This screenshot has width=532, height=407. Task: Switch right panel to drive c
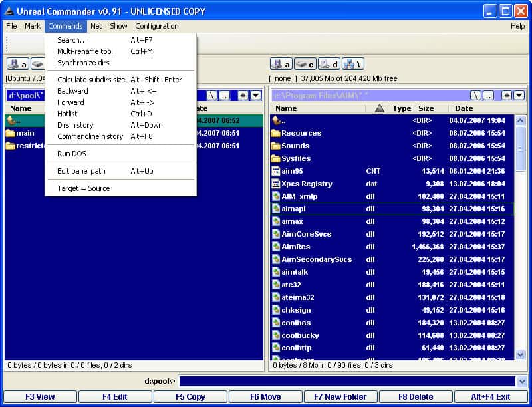(x=305, y=64)
